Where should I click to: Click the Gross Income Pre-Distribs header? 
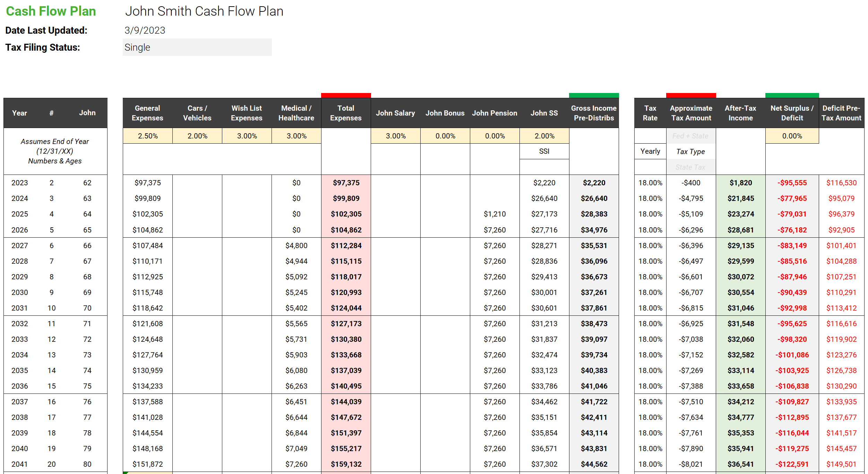[x=594, y=113]
